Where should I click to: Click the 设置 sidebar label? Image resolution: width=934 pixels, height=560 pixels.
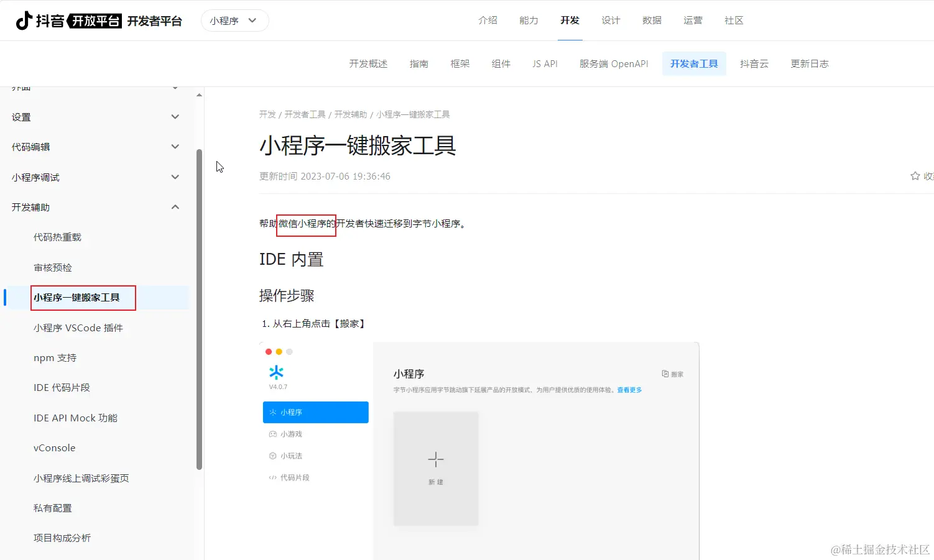coord(21,117)
